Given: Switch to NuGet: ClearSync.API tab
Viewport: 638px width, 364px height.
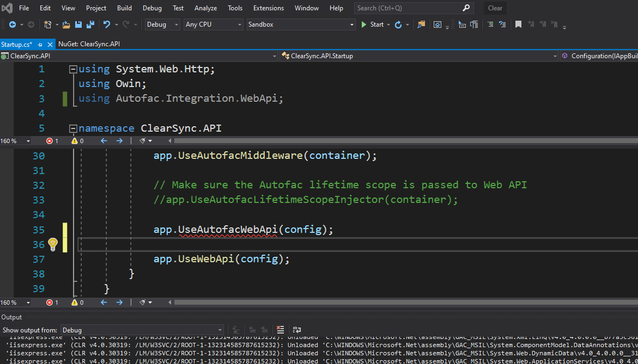Looking at the screenshot, I should click(89, 44).
